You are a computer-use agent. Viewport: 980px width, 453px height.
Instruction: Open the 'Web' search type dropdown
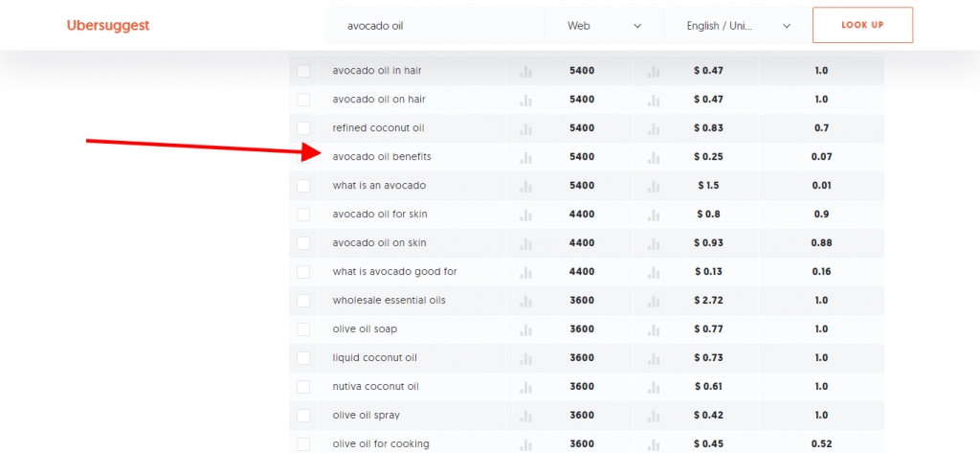(604, 26)
